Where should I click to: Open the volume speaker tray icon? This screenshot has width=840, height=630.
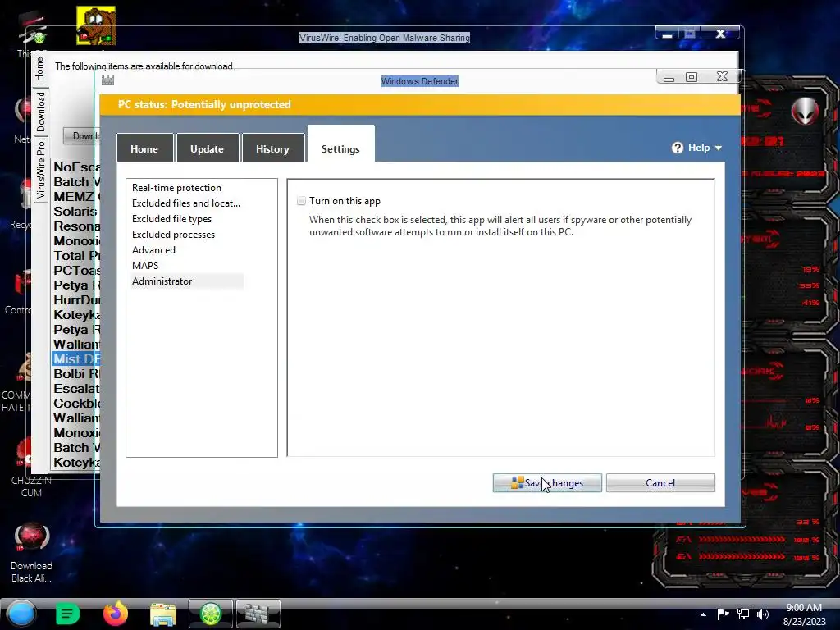coord(762,614)
